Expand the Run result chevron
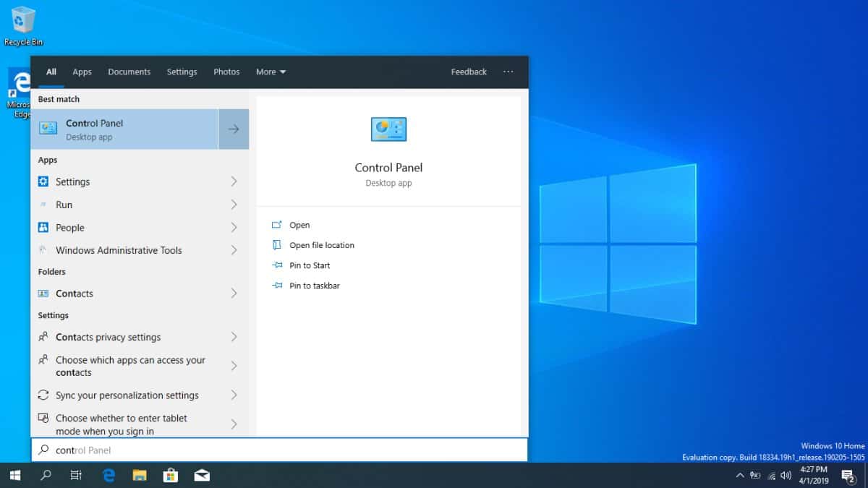Image resolution: width=868 pixels, height=488 pixels. tap(234, 205)
